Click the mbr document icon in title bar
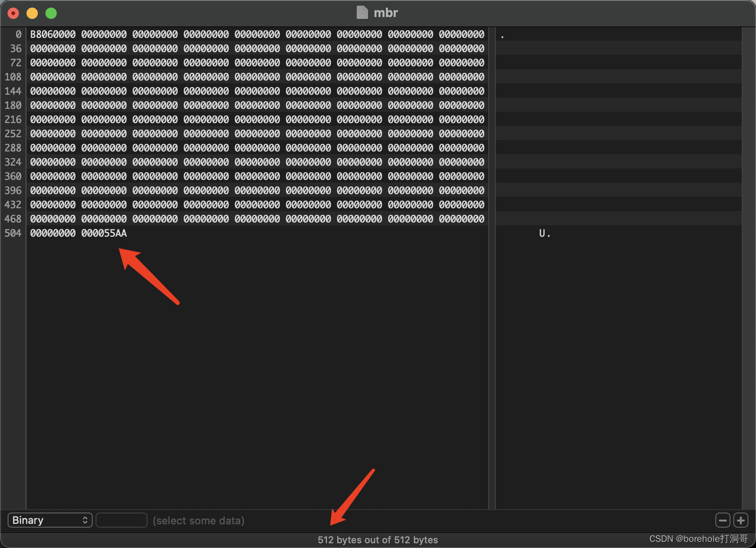The height and width of the screenshot is (548, 756). [x=362, y=13]
